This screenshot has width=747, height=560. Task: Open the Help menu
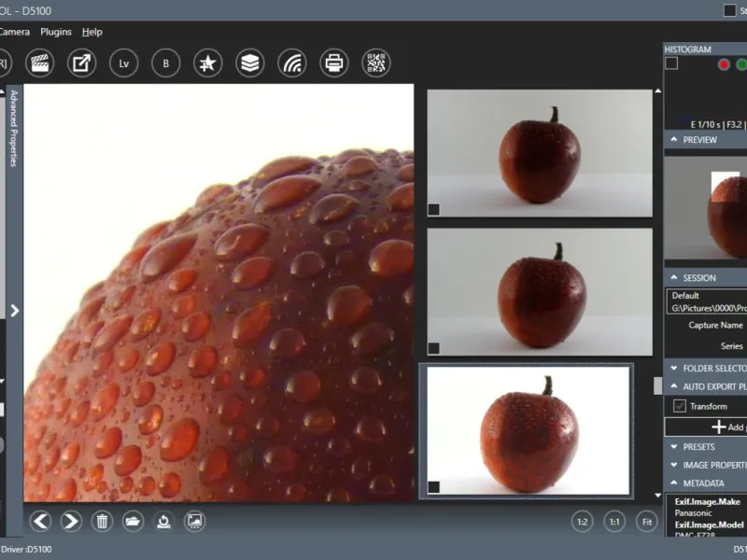(x=92, y=32)
